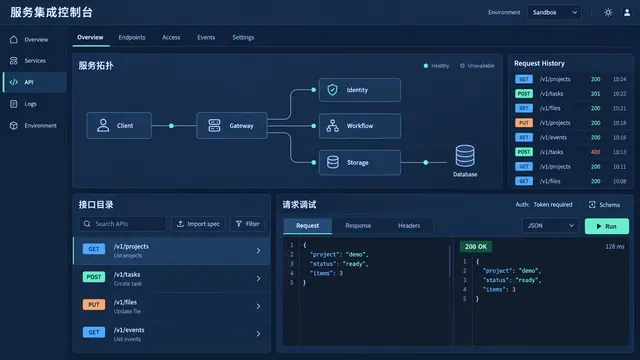This screenshot has height=360, width=640.
Task: Click the Database cylinder icon
Action: [x=465, y=156]
